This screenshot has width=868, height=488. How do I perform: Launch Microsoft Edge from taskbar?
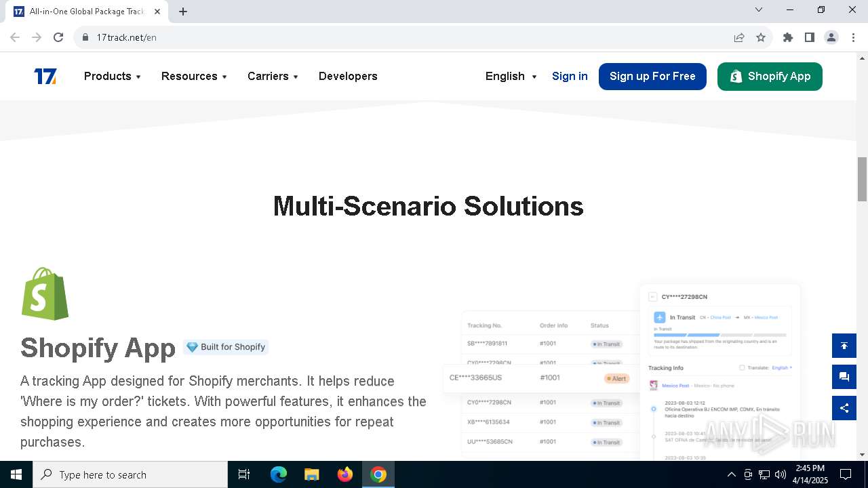279,474
